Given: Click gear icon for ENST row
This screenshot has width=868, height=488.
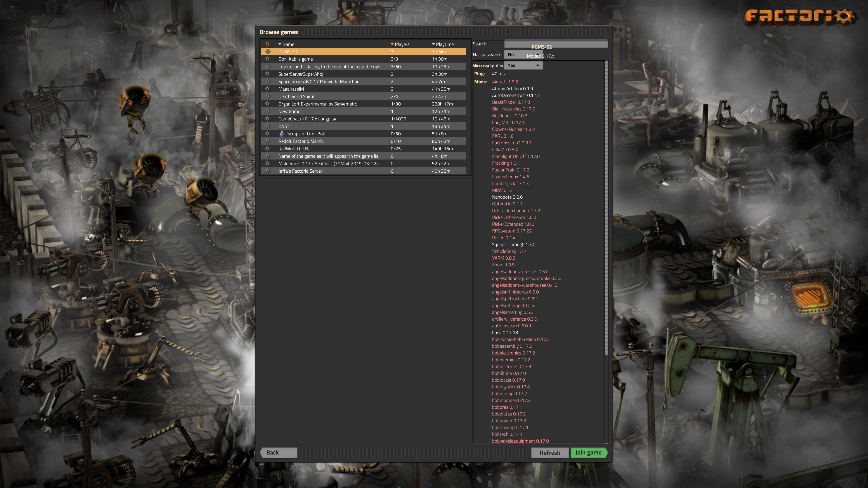Looking at the screenshot, I should coord(268,126).
